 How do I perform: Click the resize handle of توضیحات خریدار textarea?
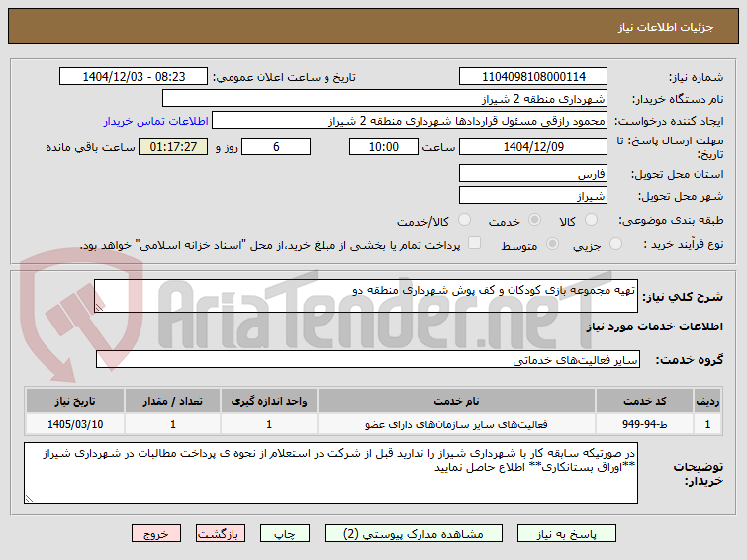tap(29, 498)
